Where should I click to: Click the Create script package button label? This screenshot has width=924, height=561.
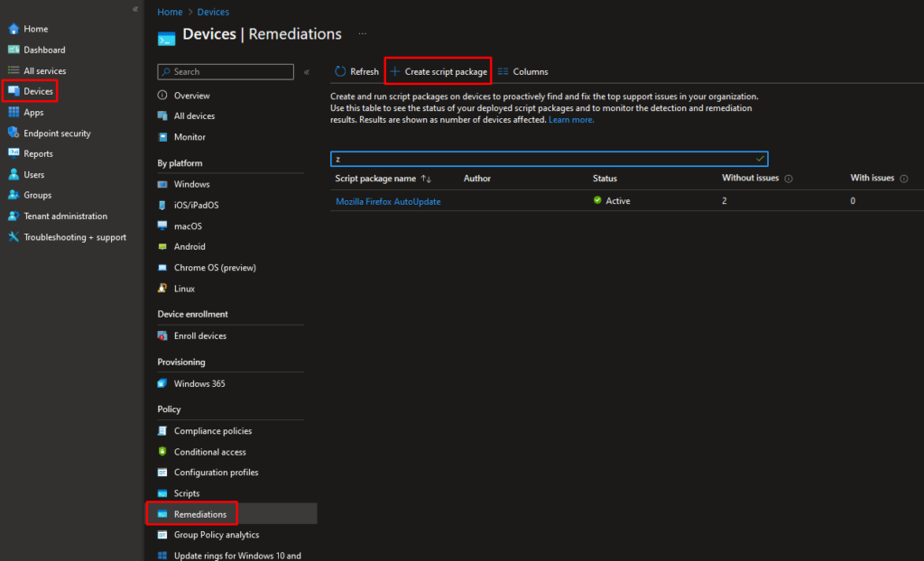coord(446,72)
